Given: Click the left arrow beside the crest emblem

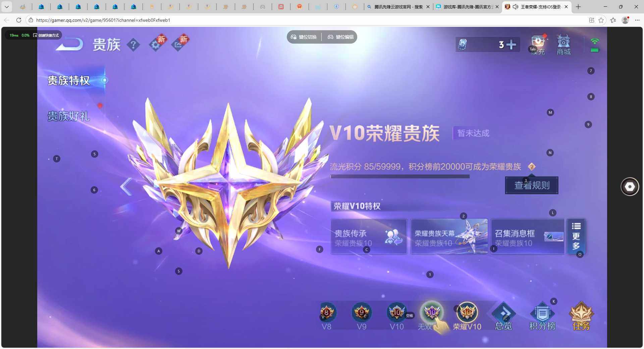Looking at the screenshot, I should (x=126, y=187).
